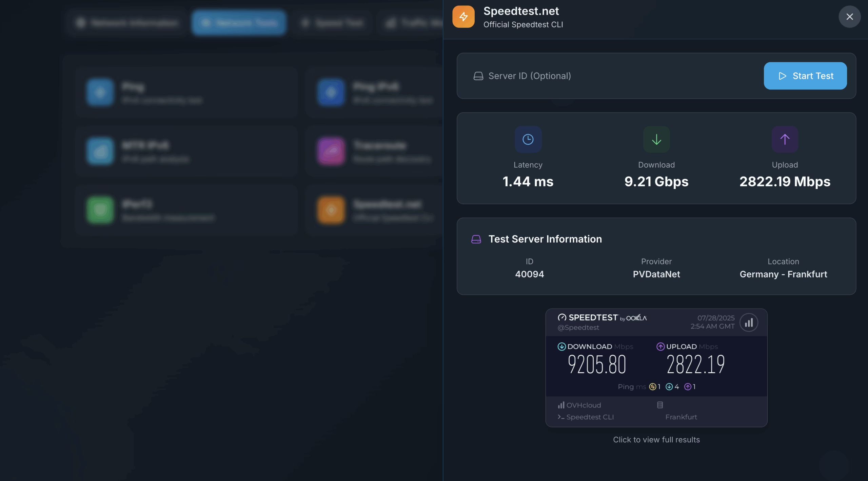868x481 pixels.
Task: Switch to the Network Information tab
Action: (127, 23)
